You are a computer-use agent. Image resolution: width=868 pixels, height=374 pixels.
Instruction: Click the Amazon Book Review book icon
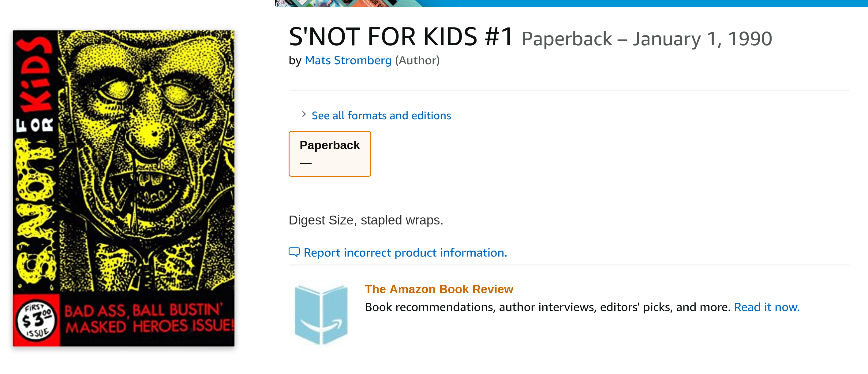[321, 313]
